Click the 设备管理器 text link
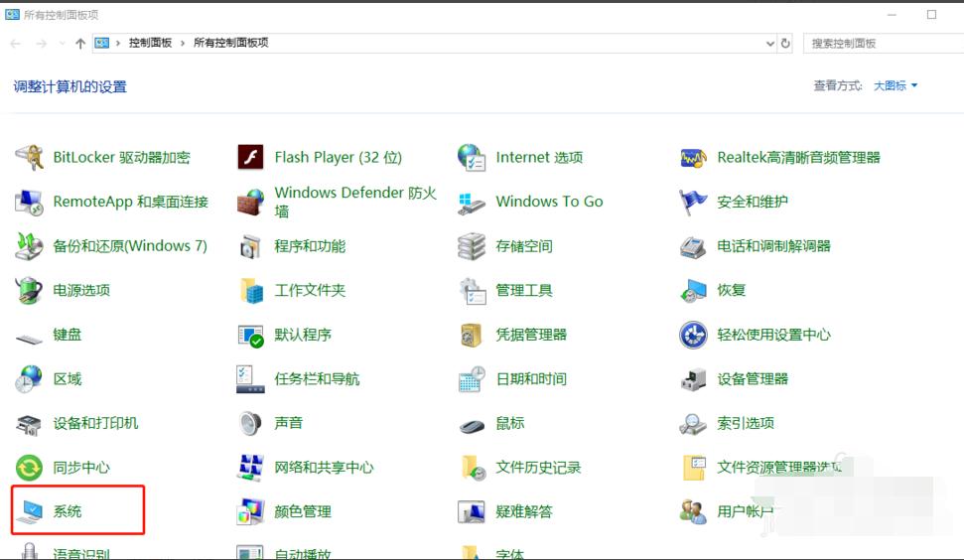The width and height of the screenshot is (964, 560). coord(753,379)
